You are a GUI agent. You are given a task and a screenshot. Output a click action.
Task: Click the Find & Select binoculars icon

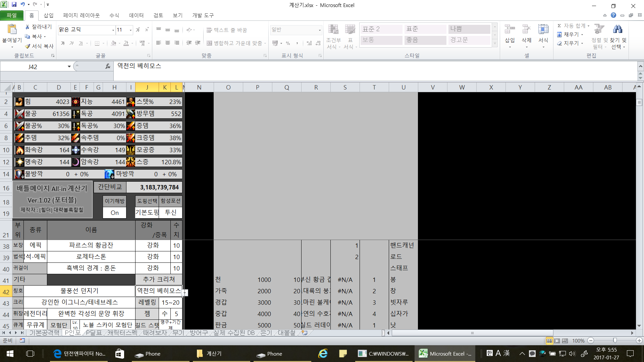tap(618, 29)
